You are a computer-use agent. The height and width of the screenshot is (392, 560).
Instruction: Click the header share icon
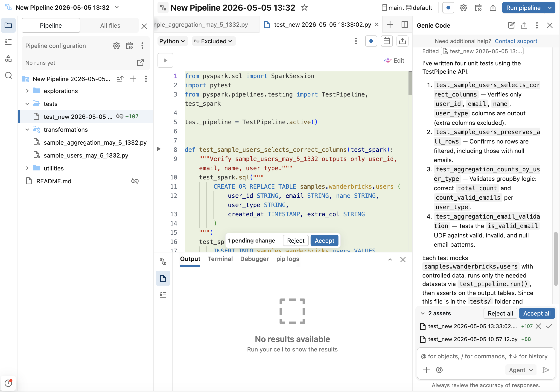coord(493,8)
